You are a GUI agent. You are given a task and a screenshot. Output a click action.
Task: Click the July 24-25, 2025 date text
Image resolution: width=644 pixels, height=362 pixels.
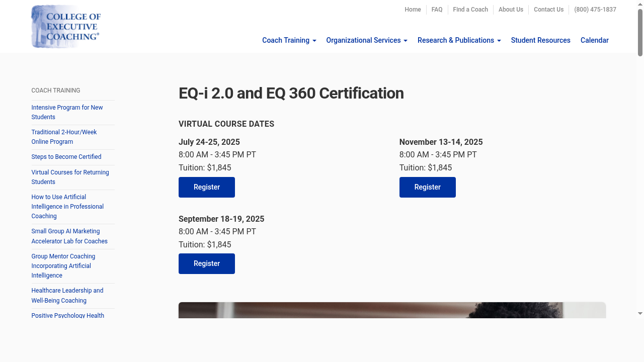point(209,142)
